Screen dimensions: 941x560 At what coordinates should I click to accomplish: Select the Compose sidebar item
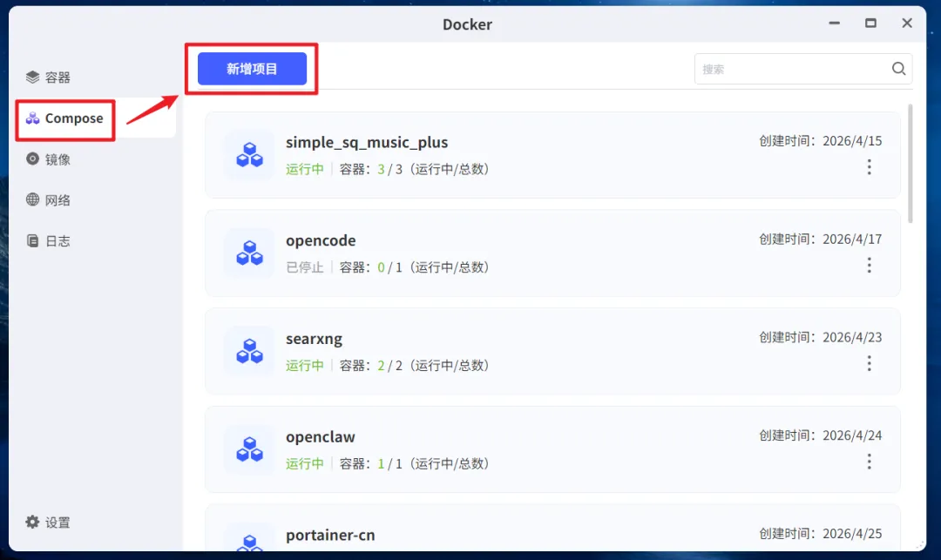96,118
